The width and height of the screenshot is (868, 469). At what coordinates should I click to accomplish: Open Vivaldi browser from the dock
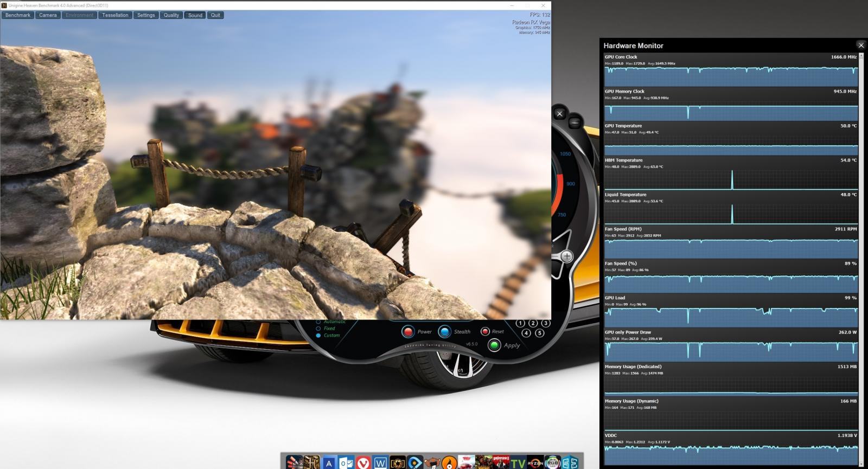pos(363,462)
